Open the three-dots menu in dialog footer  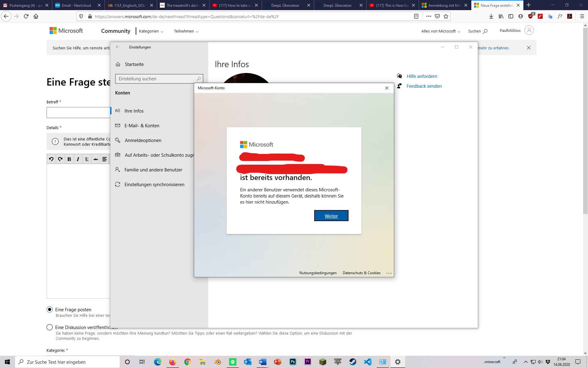(x=389, y=273)
